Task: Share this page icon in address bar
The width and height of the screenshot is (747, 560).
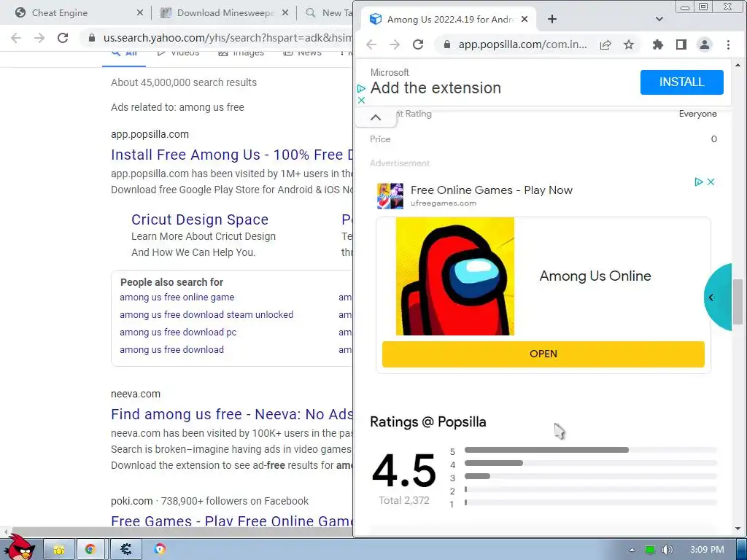Action: (605, 44)
